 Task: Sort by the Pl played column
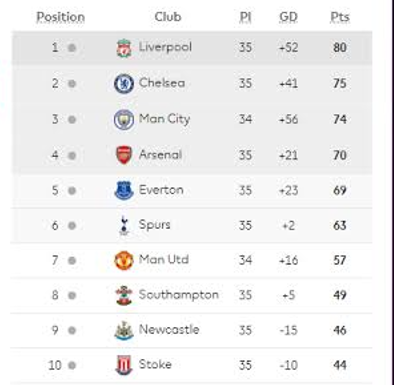[245, 17]
